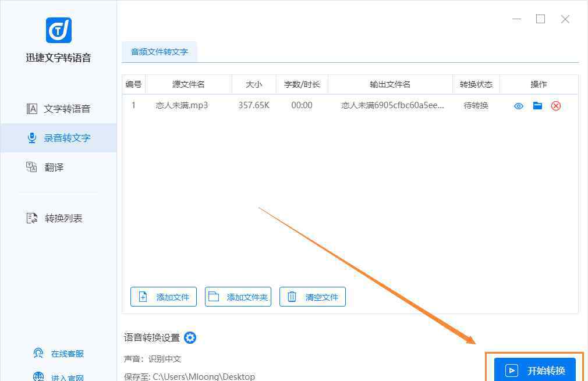Click the 清空文件 button

(313, 297)
